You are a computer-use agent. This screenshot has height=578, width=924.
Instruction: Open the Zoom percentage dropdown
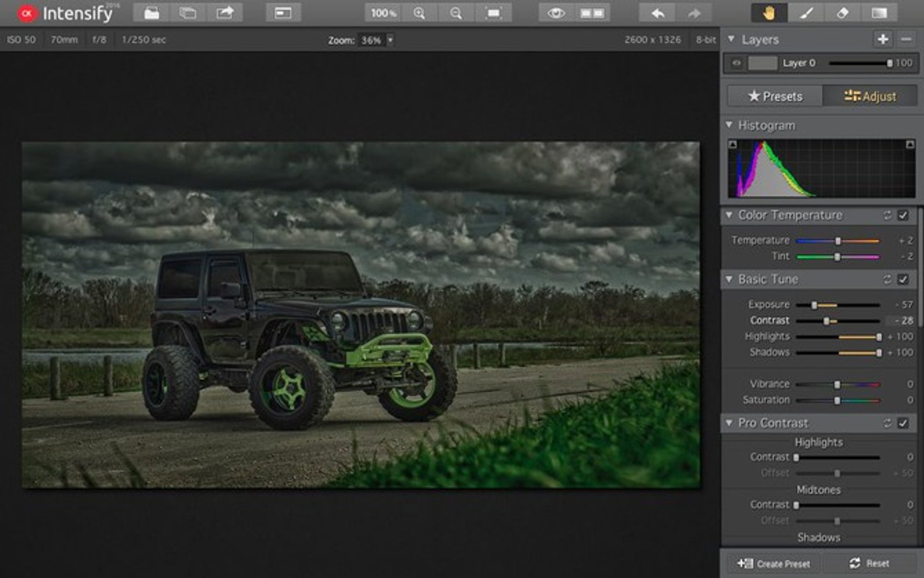click(x=390, y=40)
